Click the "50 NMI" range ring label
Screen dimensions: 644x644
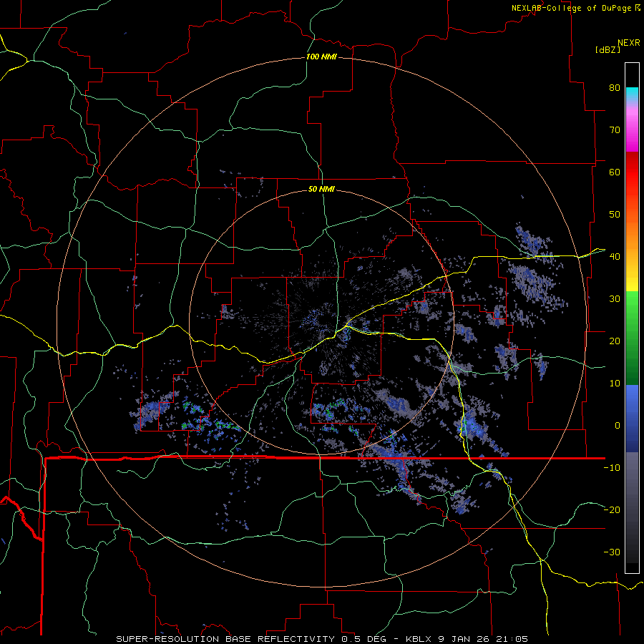(x=321, y=189)
